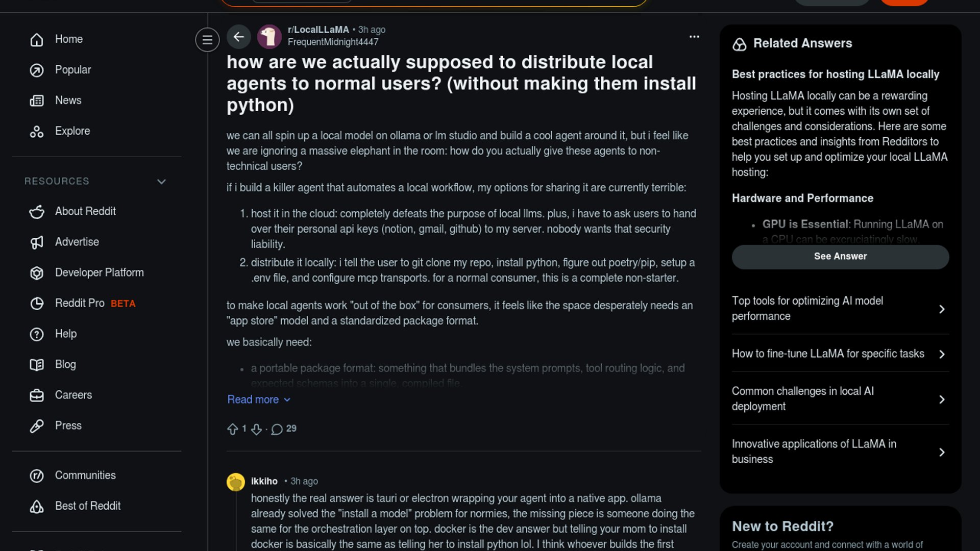The image size is (980, 551).
Task: Open News in the sidebar
Action: pyautogui.click(x=68, y=101)
